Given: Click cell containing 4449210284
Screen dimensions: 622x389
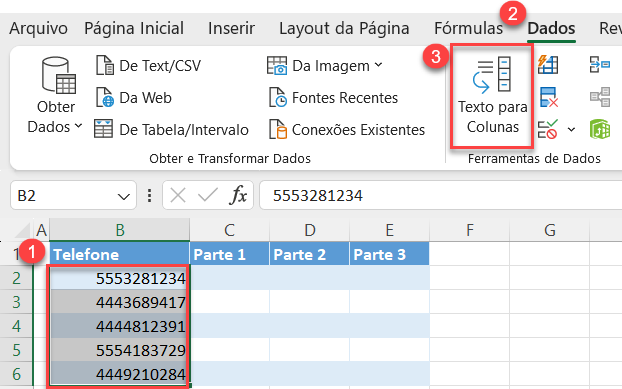Looking at the screenshot, I should (120, 374).
